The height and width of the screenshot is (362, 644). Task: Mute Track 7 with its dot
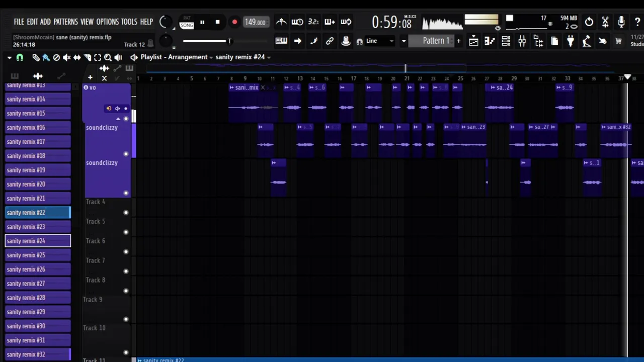pyautogui.click(x=126, y=271)
